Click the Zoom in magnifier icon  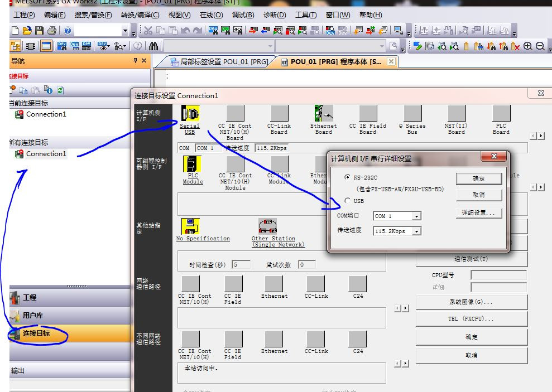pyautogui.click(x=527, y=46)
